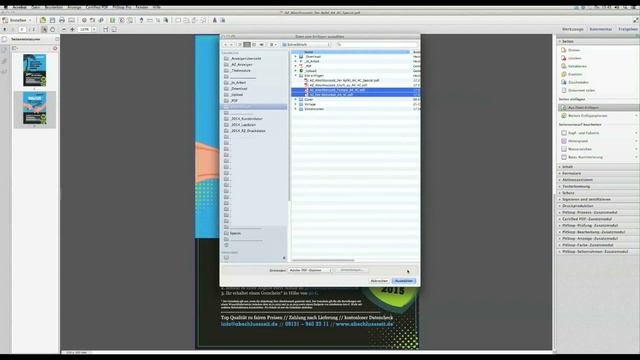The image size is (640, 360).
Task: Click the Auswählen button in the file dialog
Action: click(x=404, y=281)
